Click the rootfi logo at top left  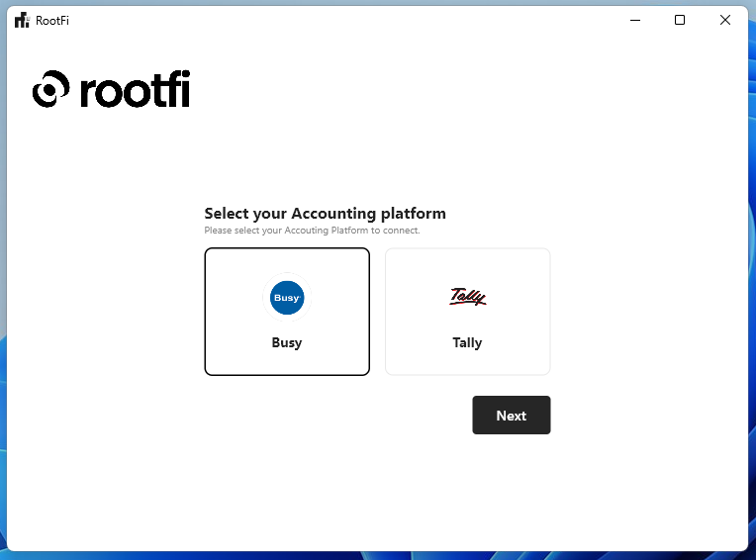112,89
